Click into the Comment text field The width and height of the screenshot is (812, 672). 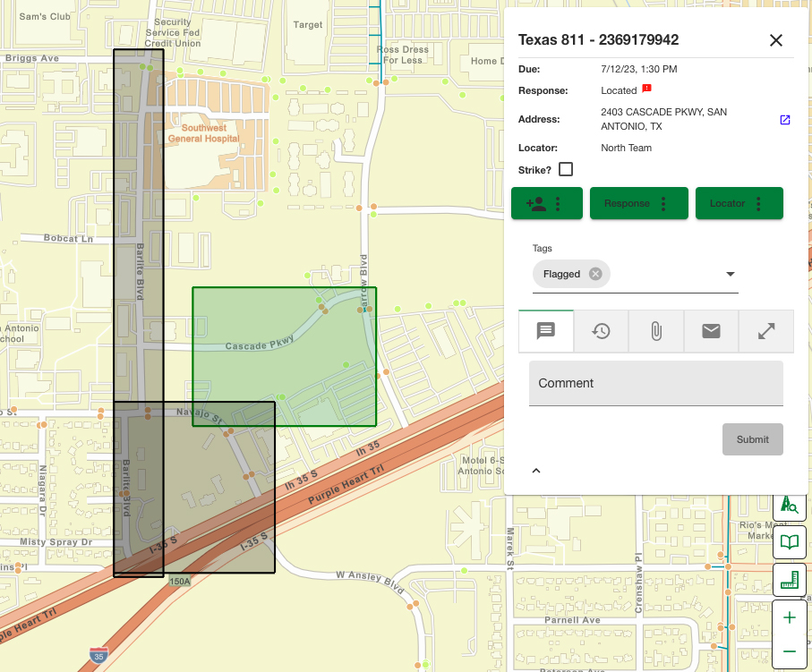[x=655, y=383]
